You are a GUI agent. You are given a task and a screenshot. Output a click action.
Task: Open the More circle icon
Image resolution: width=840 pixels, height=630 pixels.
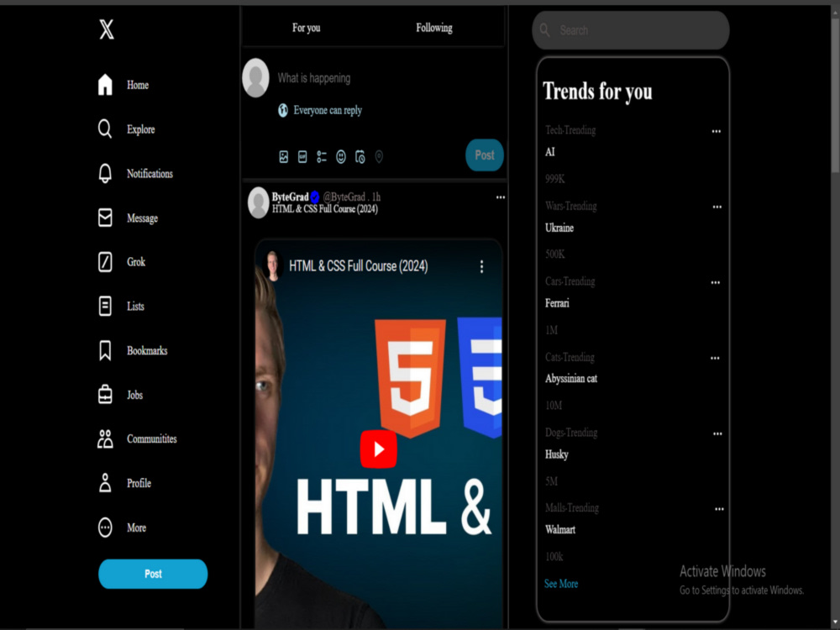coord(105,528)
